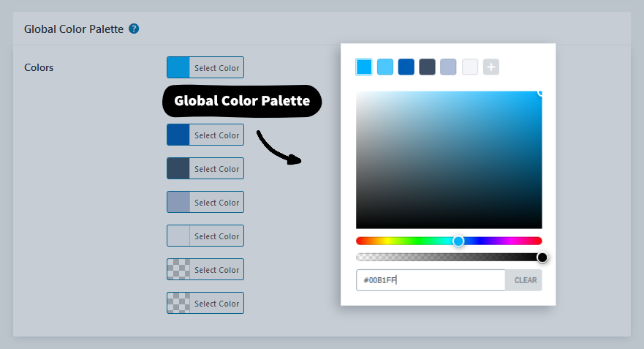Choose the near-white palette swatch
The height and width of the screenshot is (349, 644).
[x=470, y=67]
